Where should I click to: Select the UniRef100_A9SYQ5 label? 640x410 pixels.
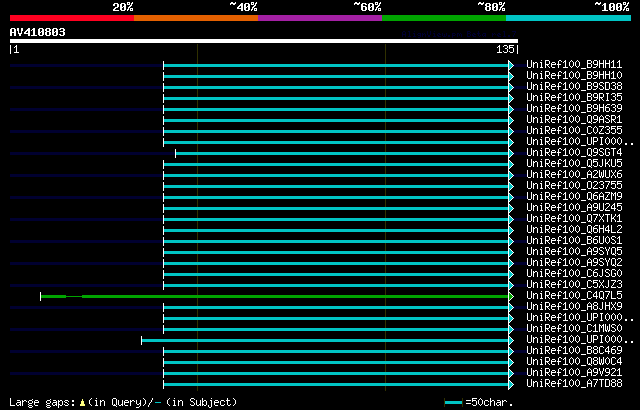[x=574, y=252]
